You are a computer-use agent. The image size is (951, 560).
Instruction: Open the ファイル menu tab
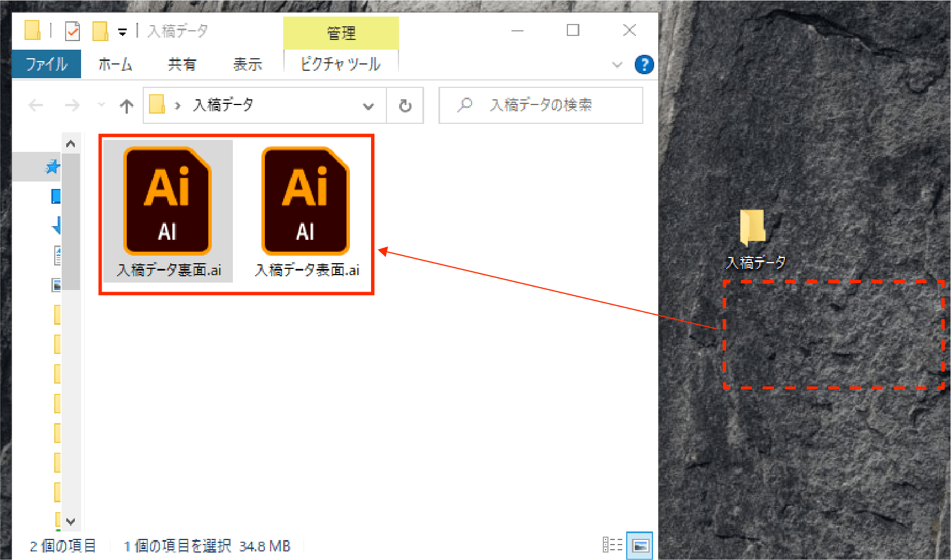(x=47, y=64)
